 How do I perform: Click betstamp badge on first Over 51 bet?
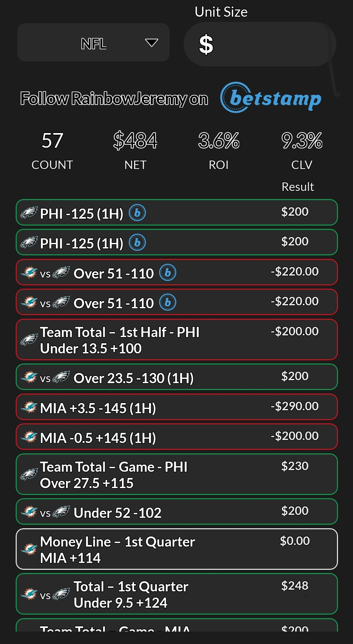(x=168, y=273)
